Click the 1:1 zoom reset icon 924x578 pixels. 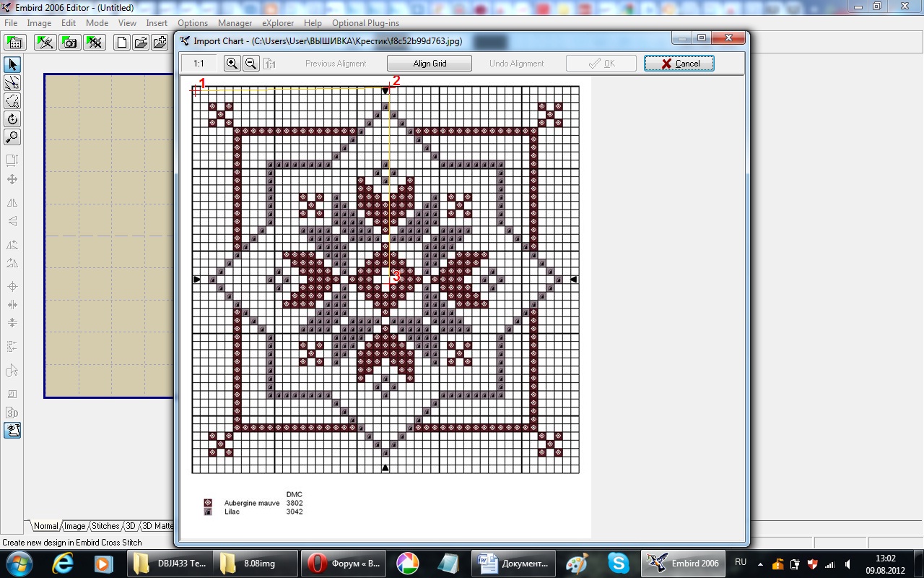coord(269,64)
